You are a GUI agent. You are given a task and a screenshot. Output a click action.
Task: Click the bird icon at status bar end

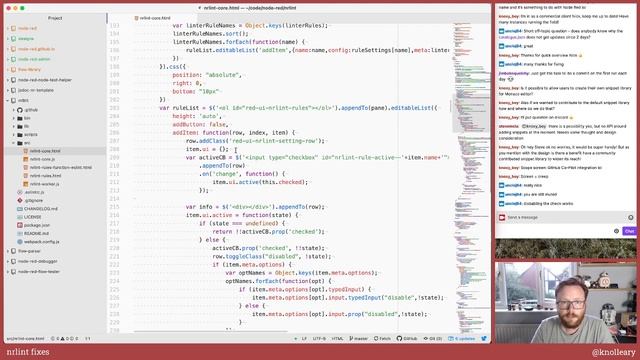(484, 338)
